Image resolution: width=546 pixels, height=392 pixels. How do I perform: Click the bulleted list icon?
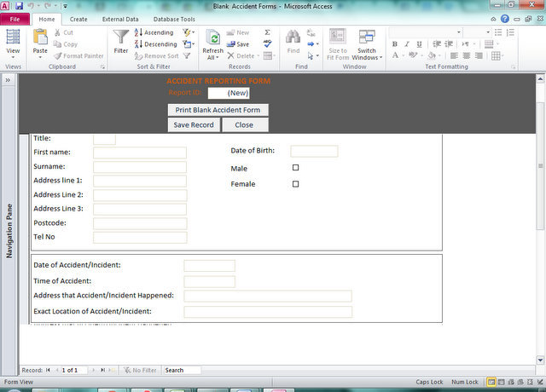[x=498, y=32]
